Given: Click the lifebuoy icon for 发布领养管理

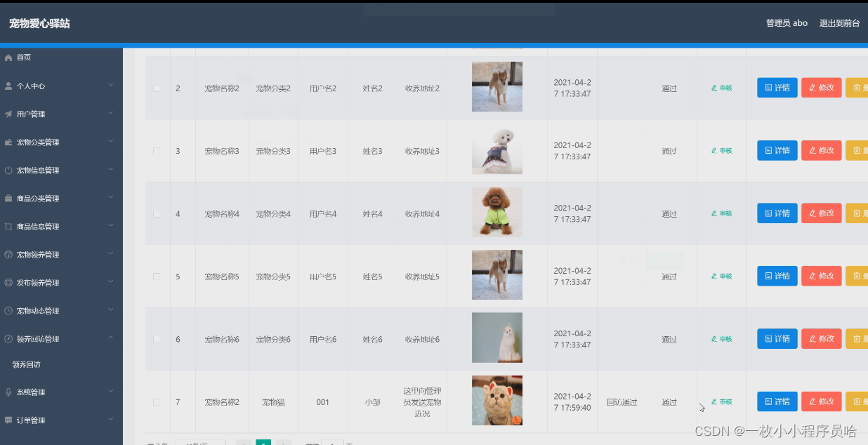Looking at the screenshot, I should (x=8, y=282).
